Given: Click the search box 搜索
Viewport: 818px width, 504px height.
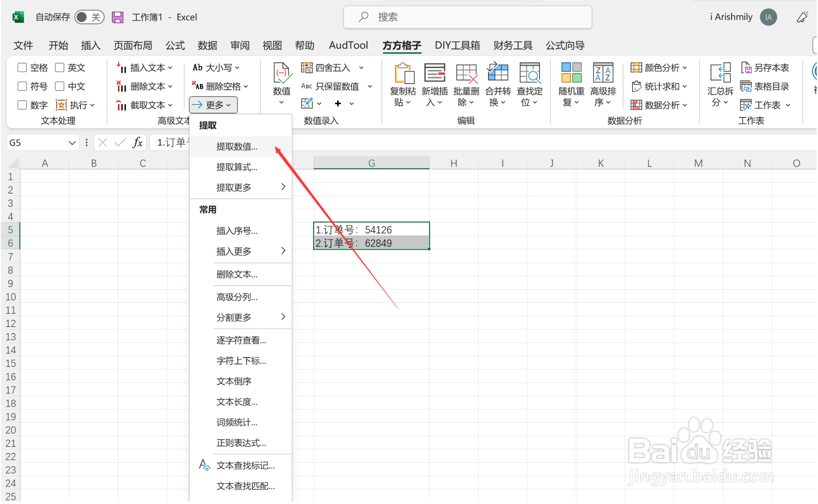Looking at the screenshot, I should pyautogui.click(x=468, y=17).
